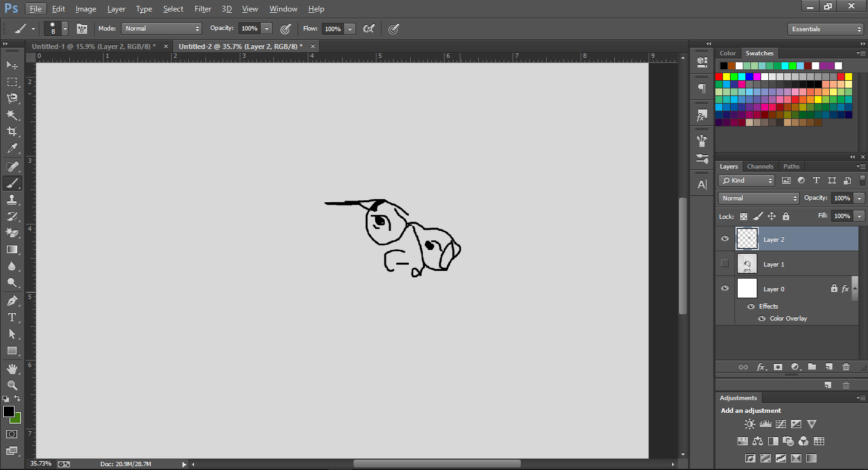Click the foreground color swatch

pos(9,411)
